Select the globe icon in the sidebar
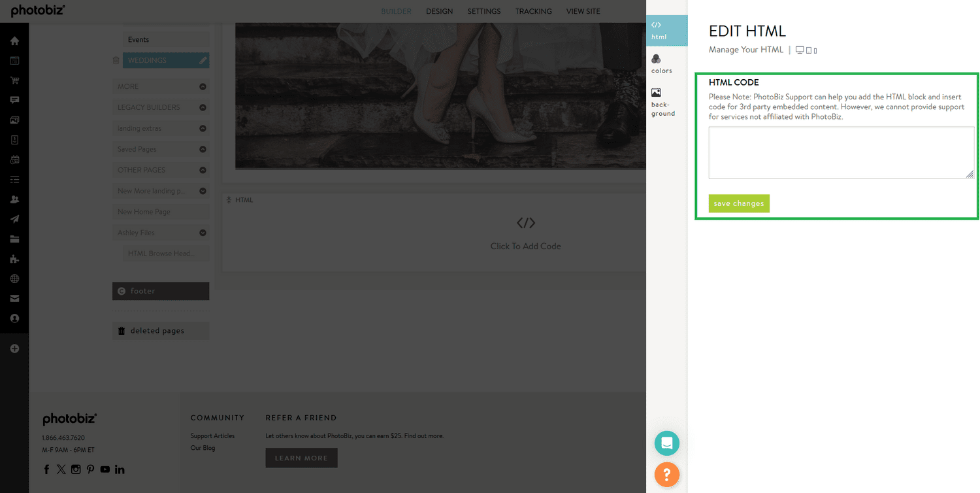Image resolution: width=980 pixels, height=493 pixels. (x=14, y=278)
